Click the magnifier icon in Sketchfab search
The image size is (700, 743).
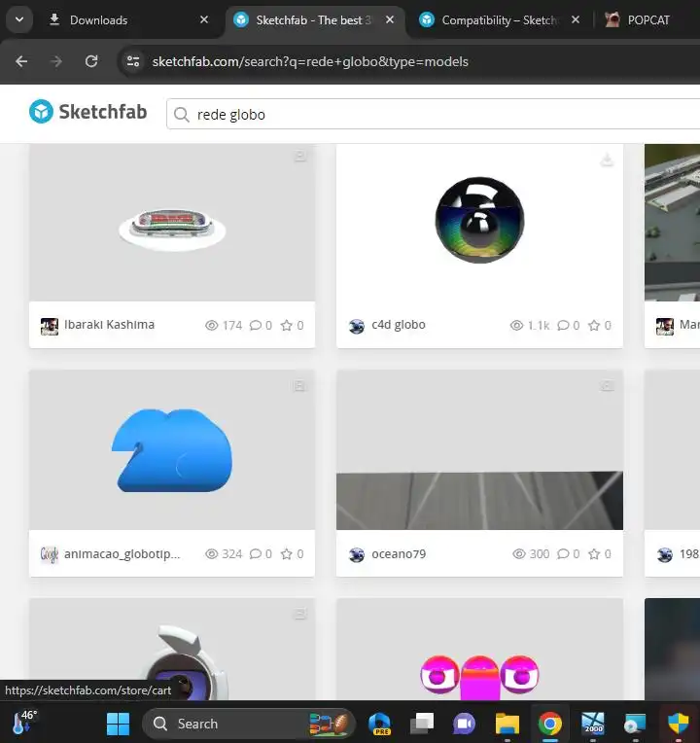[182, 114]
